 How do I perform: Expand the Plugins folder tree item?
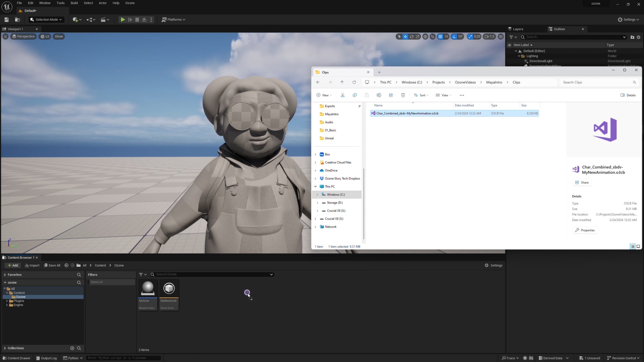pyautogui.click(x=7, y=301)
